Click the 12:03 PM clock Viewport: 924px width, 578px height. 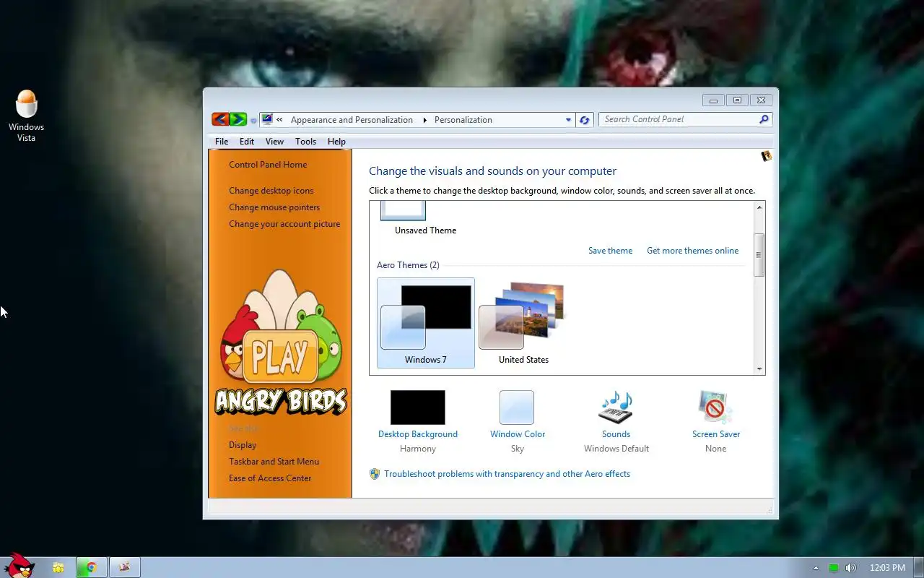tap(887, 568)
